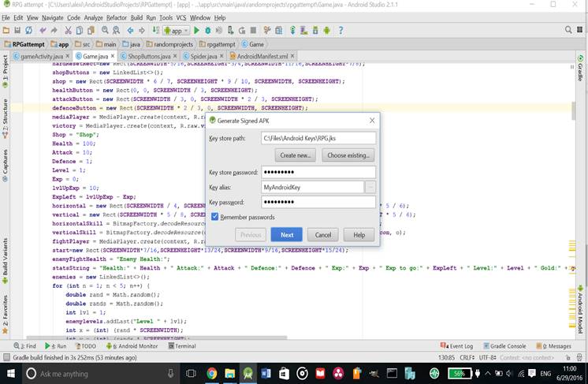Open Chrome from the taskbar
The image size is (588, 384).
tap(212, 374)
